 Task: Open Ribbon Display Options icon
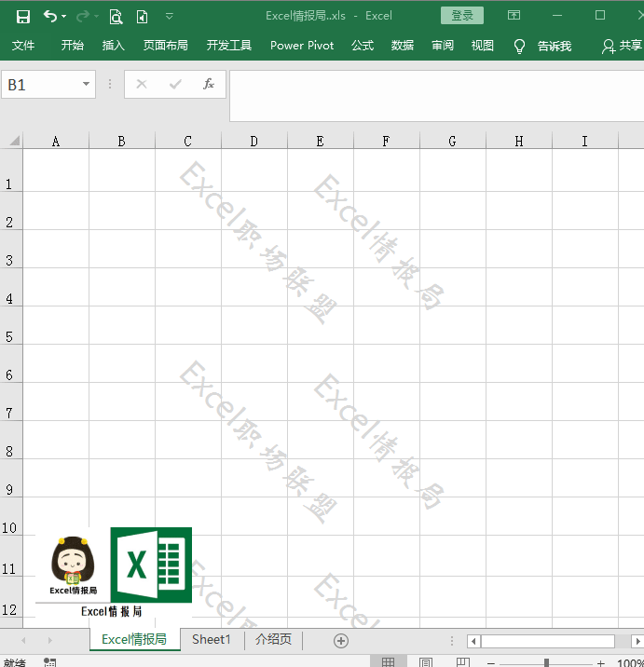click(514, 15)
